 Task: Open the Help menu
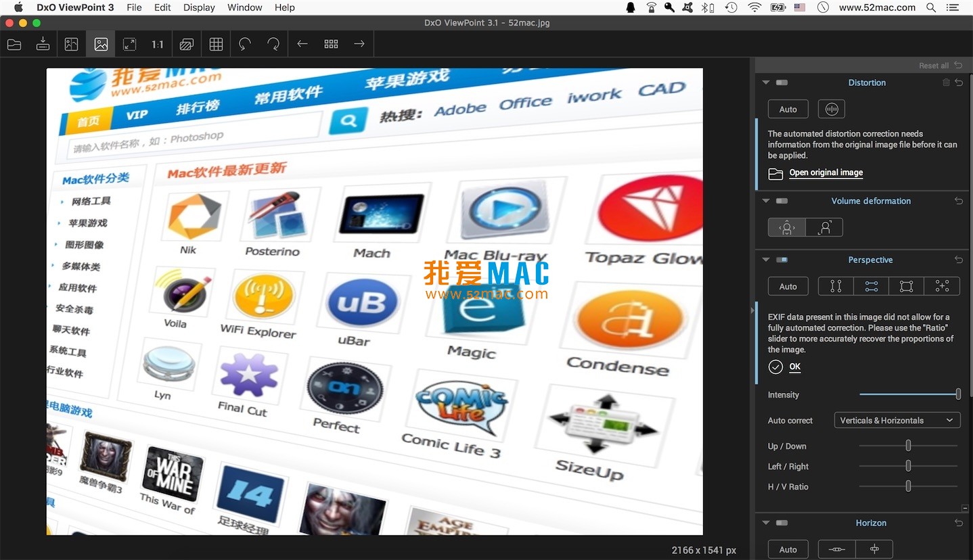pyautogui.click(x=285, y=7)
